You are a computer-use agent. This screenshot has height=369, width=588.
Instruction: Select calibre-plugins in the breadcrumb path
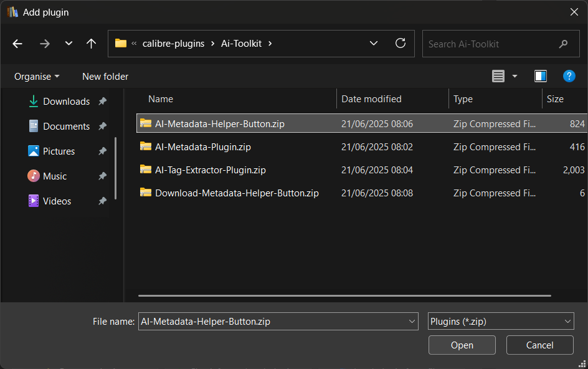[x=173, y=44]
